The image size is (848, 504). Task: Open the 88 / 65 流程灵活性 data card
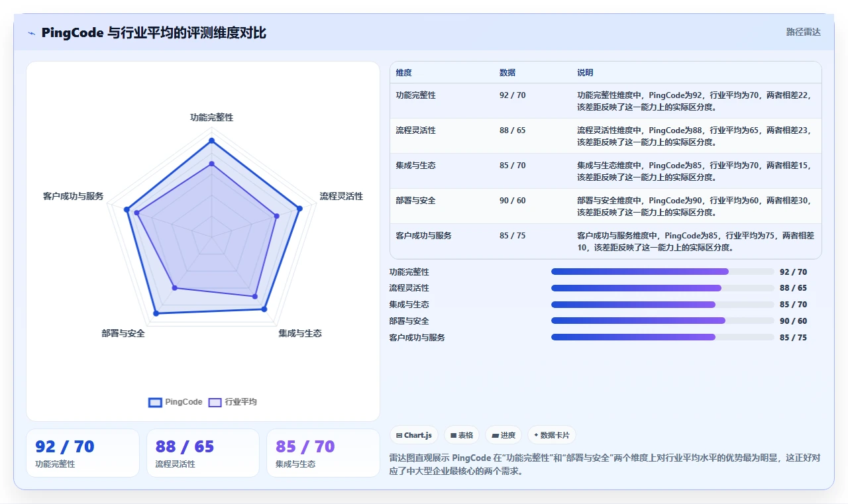(x=203, y=453)
